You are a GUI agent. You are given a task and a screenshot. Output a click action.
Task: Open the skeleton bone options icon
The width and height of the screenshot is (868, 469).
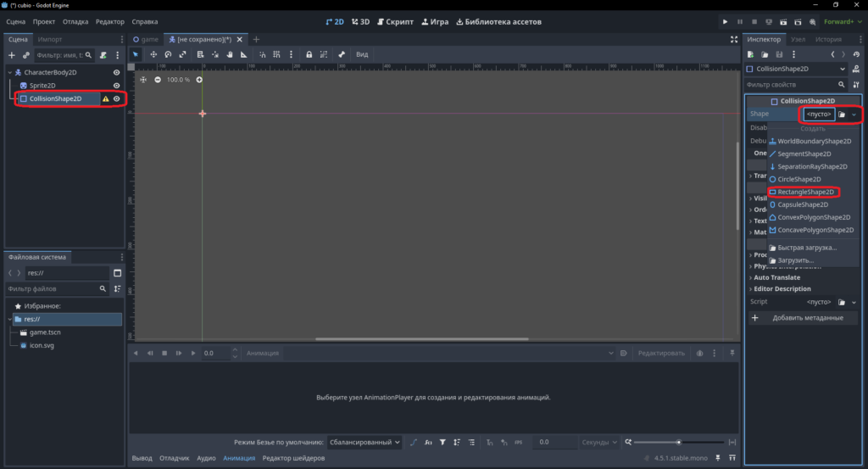point(342,54)
